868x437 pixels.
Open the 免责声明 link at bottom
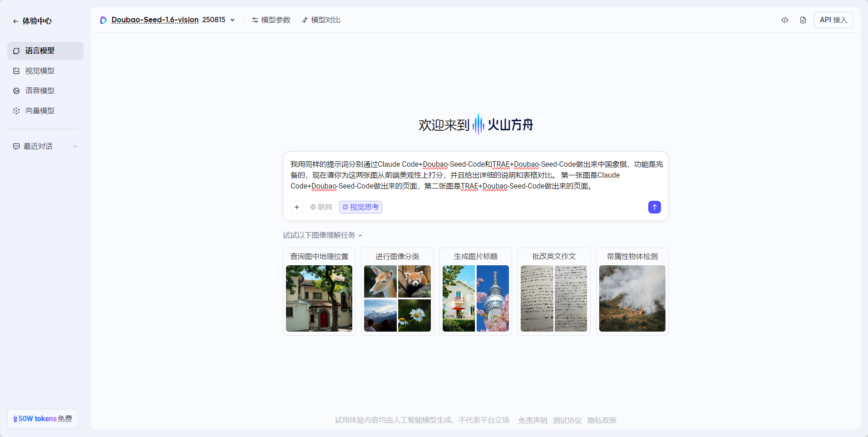(532, 420)
